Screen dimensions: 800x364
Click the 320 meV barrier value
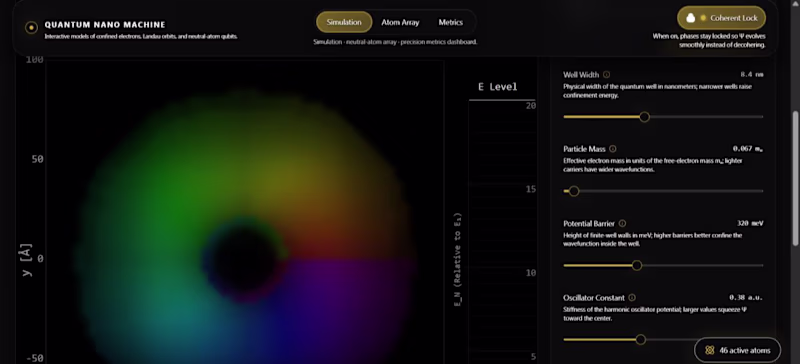point(750,224)
